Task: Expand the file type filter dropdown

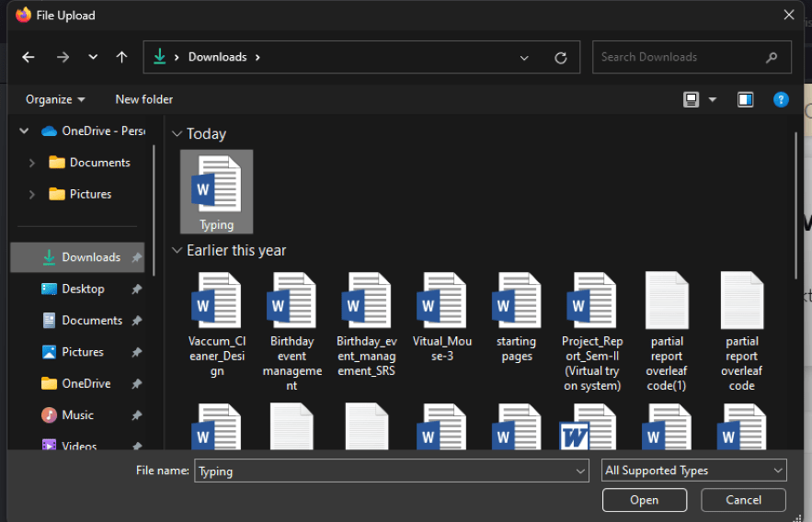Action: tap(694, 471)
